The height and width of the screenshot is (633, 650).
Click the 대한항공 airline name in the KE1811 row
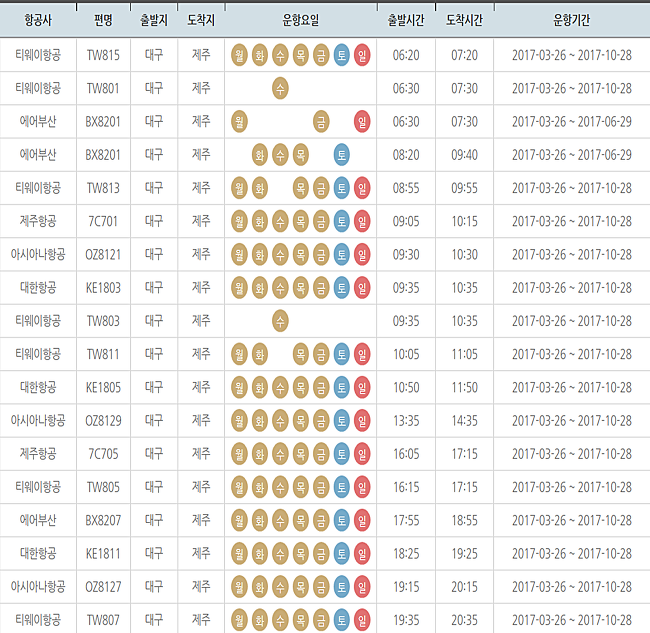[38, 554]
